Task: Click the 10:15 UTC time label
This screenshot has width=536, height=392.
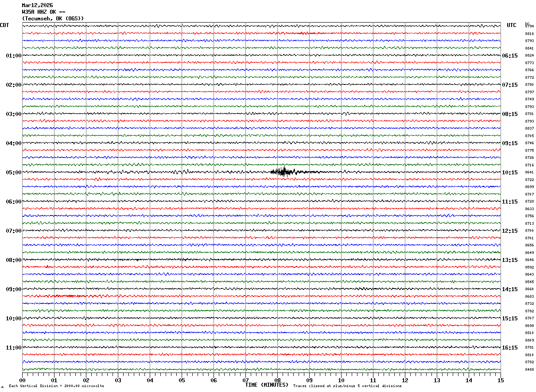Action: pos(509,173)
